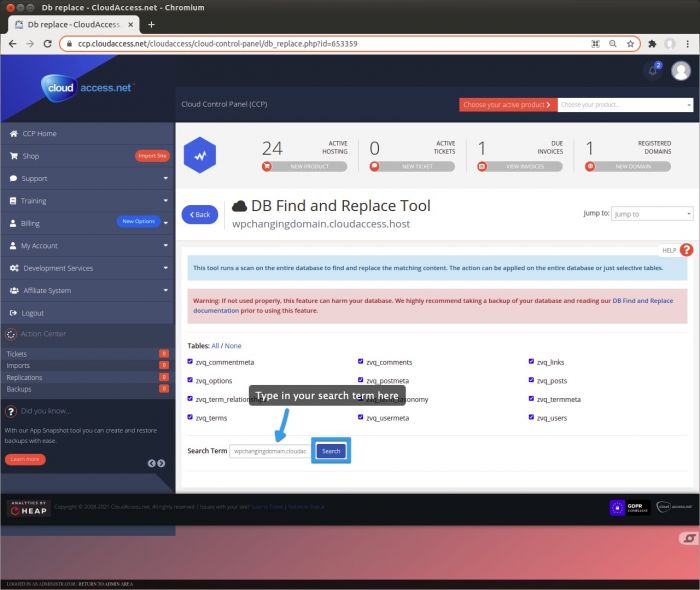Click the QR code icon in address bar
Image resolution: width=700 pixels, height=590 pixels.
point(595,44)
